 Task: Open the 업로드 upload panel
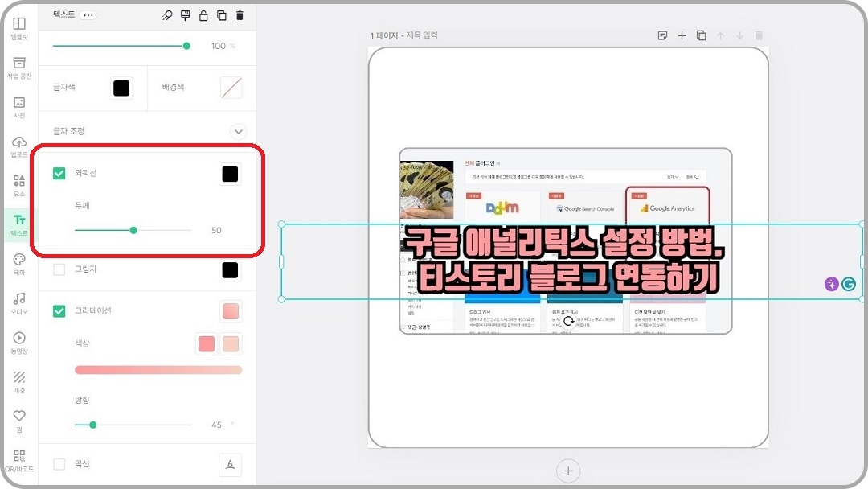18,146
